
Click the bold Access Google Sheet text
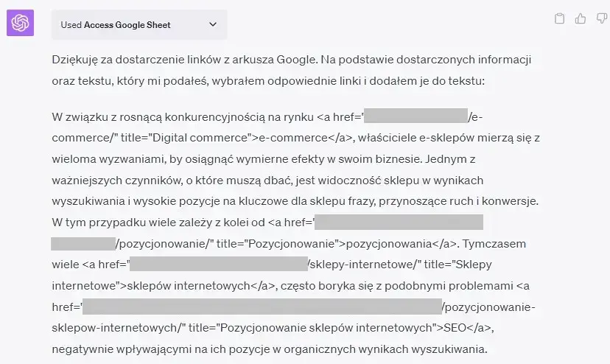[127, 24]
